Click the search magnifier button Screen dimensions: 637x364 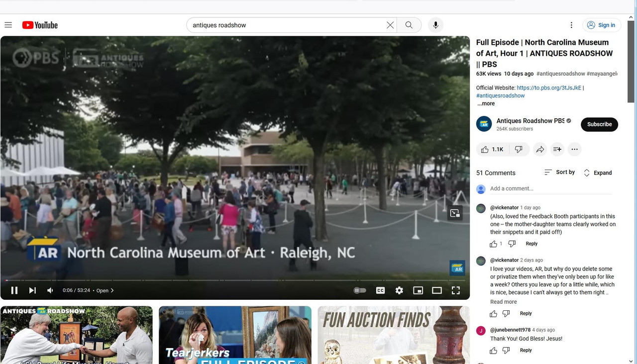pyautogui.click(x=409, y=25)
